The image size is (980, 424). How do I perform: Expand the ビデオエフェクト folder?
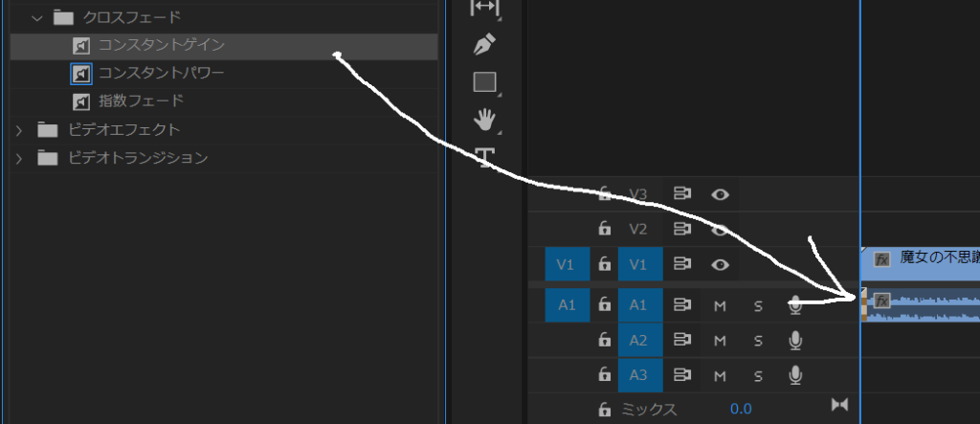tap(20, 129)
